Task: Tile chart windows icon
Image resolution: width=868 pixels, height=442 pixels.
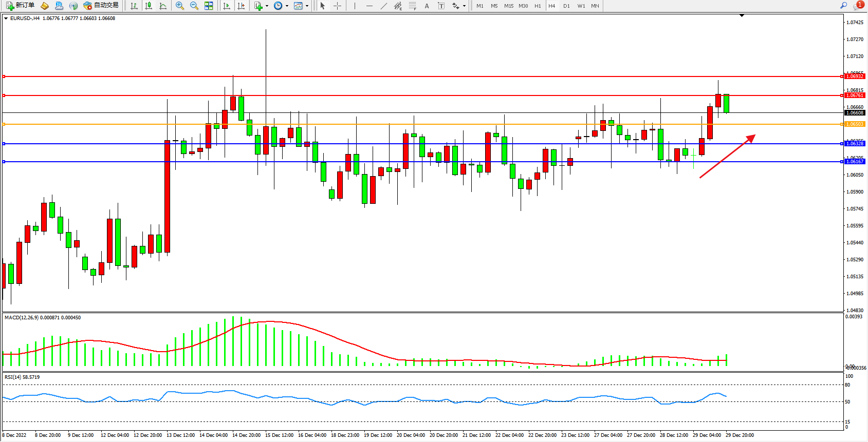Action: click(x=209, y=6)
